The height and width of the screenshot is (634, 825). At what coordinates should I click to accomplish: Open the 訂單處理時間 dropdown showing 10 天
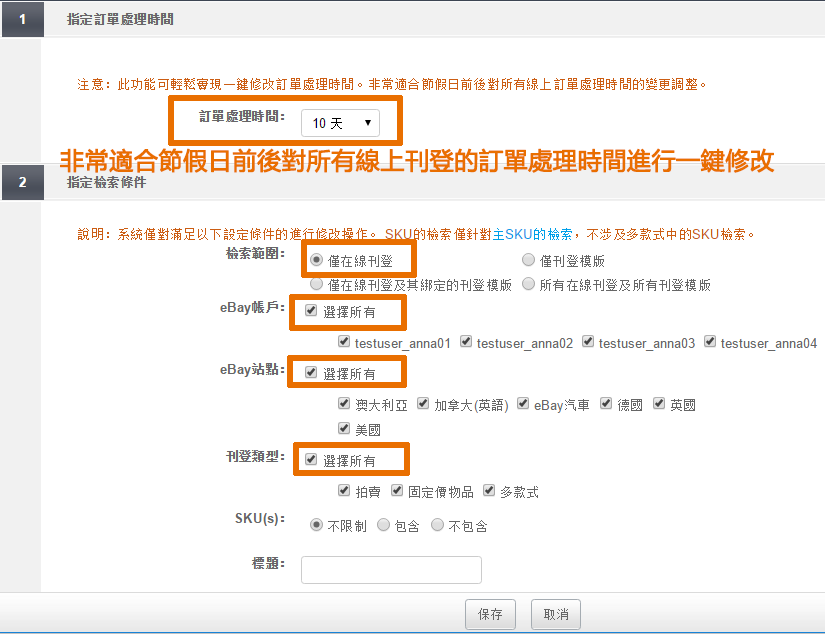[340, 123]
